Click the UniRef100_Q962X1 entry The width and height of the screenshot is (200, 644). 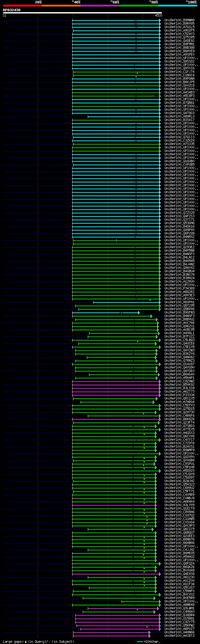click(x=179, y=326)
